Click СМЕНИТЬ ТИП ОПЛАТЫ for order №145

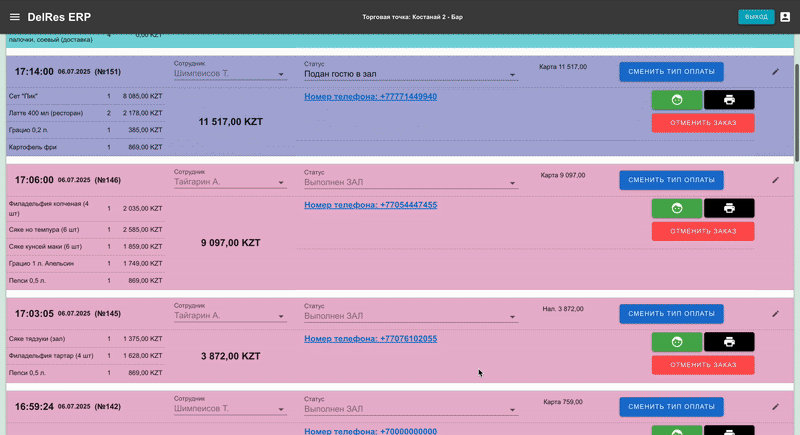pos(670,314)
